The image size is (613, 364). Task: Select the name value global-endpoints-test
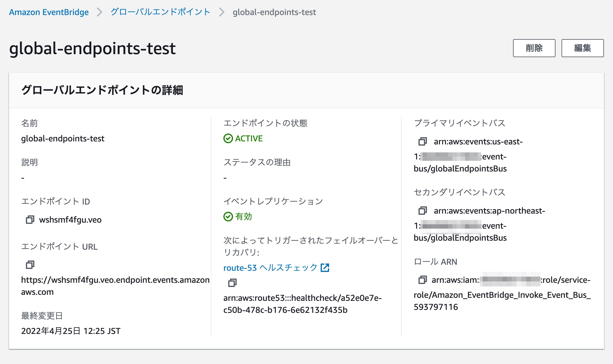click(63, 138)
